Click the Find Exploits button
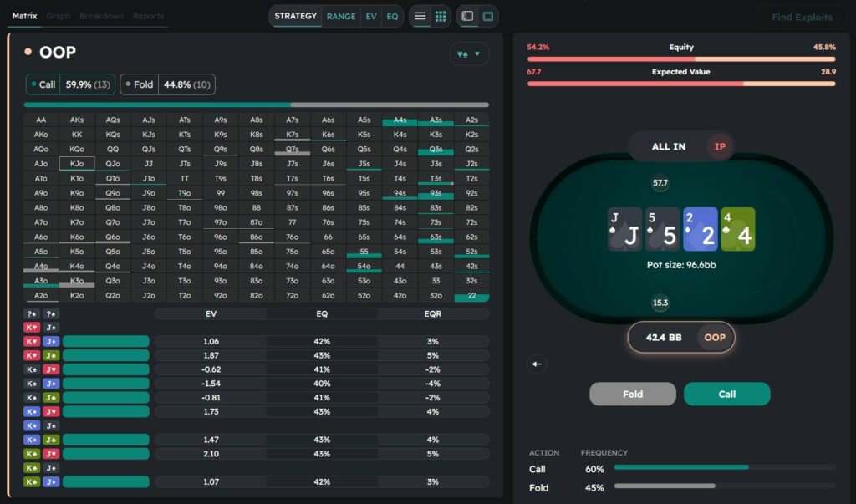856x504 pixels. click(801, 17)
